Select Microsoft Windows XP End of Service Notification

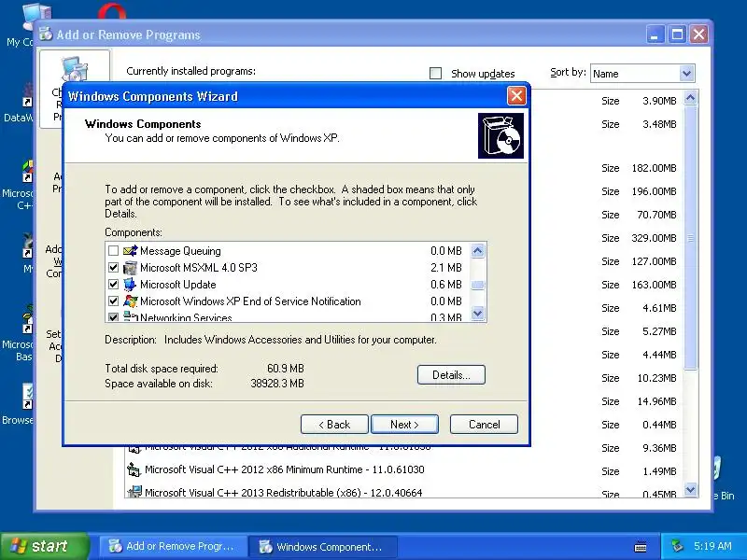[250, 301]
